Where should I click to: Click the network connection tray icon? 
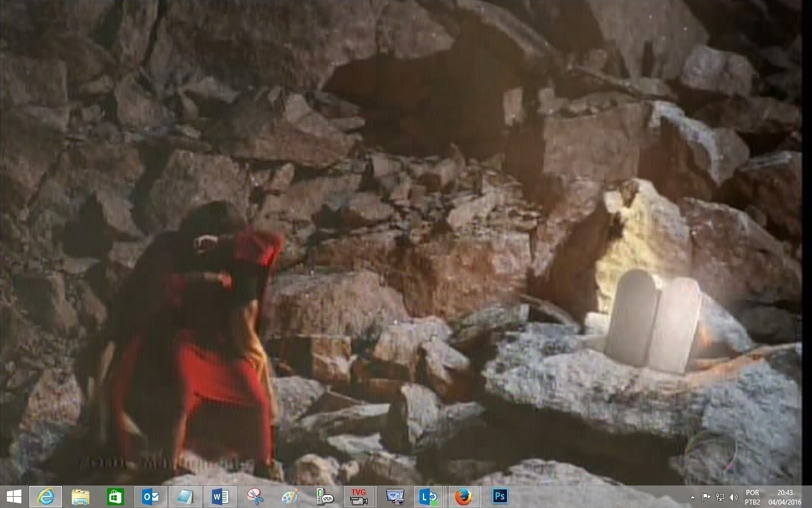(x=720, y=497)
